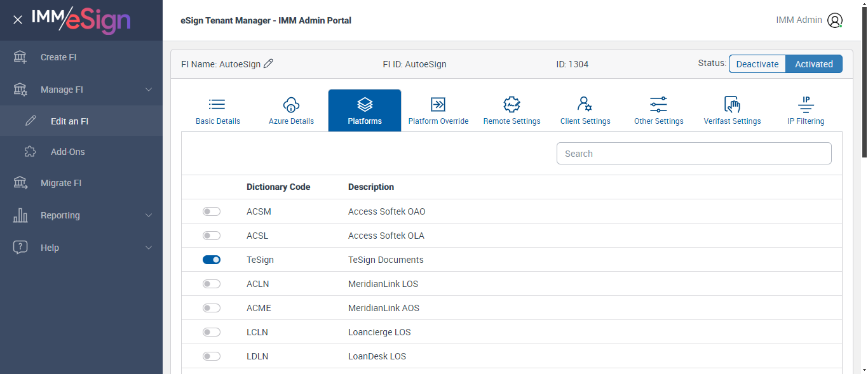Edit FI Name with the pencil icon
Screen dimensions: 868x374
click(x=268, y=63)
